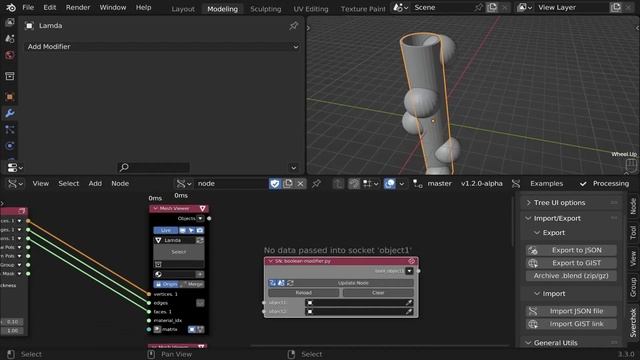Open the Physics properties tab icon
The image size is (640, 360).
pyautogui.click(x=10, y=146)
